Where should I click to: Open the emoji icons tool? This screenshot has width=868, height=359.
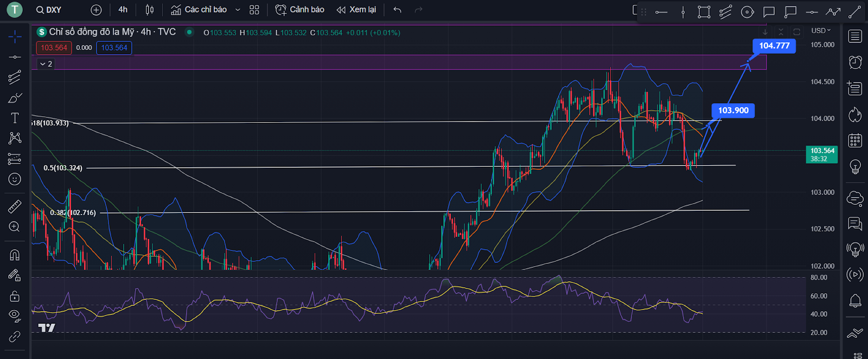coord(15,179)
